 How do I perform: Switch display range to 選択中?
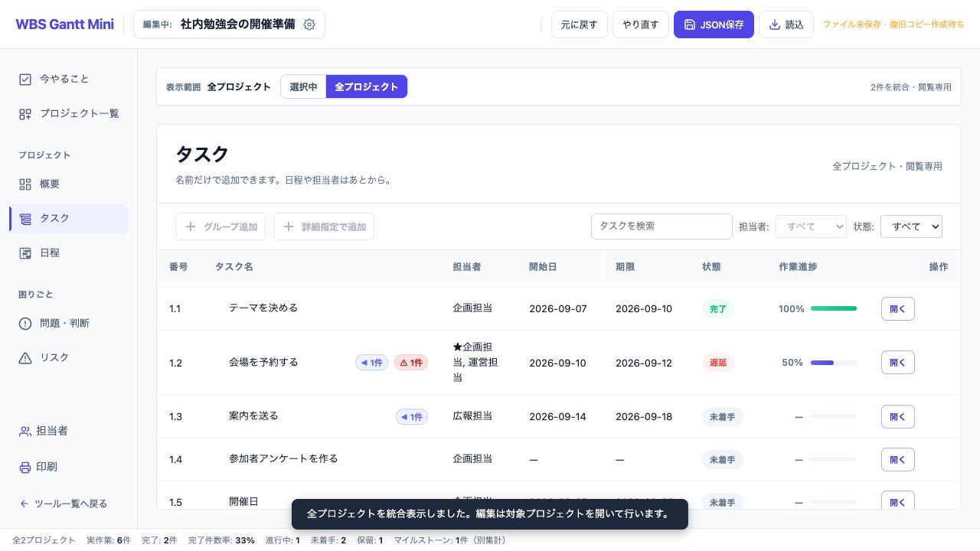(303, 86)
